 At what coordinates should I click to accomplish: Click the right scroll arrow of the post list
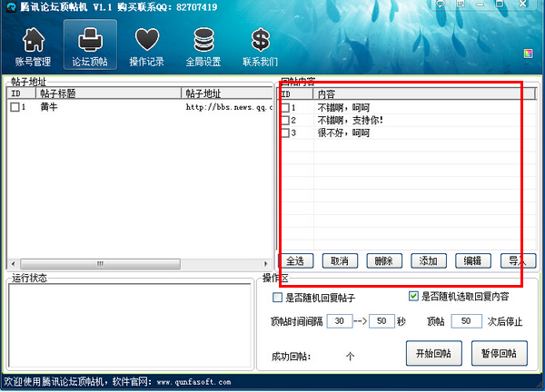click(266, 264)
